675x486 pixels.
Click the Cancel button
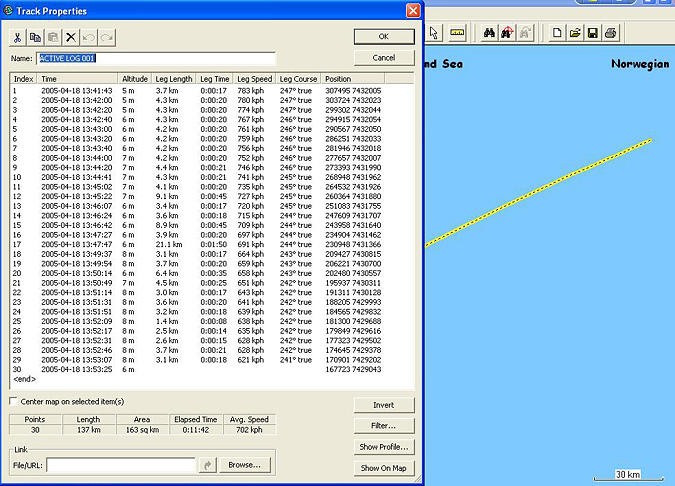(x=384, y=58)
